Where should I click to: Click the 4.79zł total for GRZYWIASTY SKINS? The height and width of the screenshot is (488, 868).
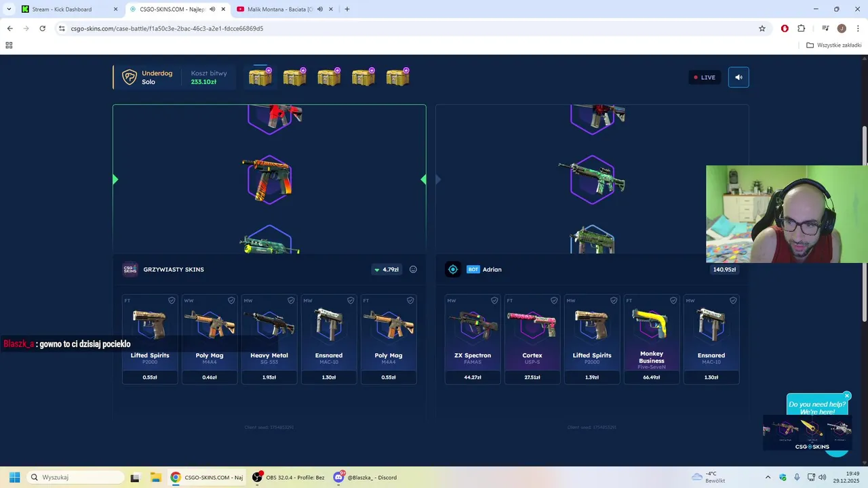(x=387, y=269)
